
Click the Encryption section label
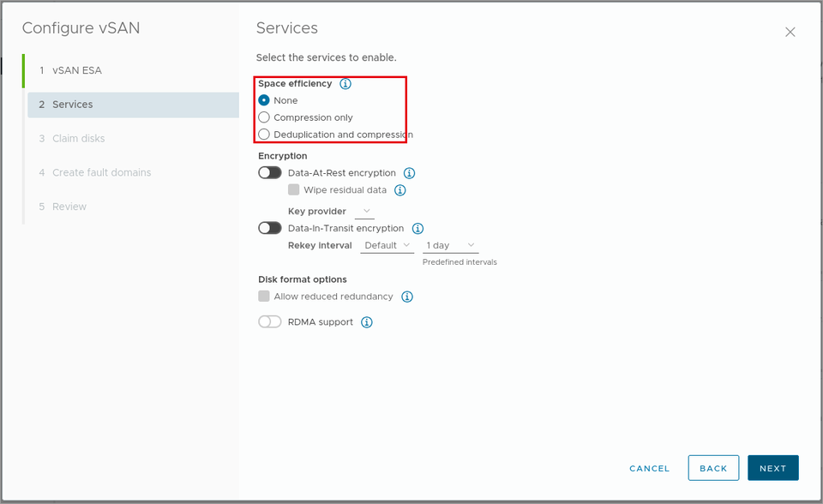click(282, 156)
